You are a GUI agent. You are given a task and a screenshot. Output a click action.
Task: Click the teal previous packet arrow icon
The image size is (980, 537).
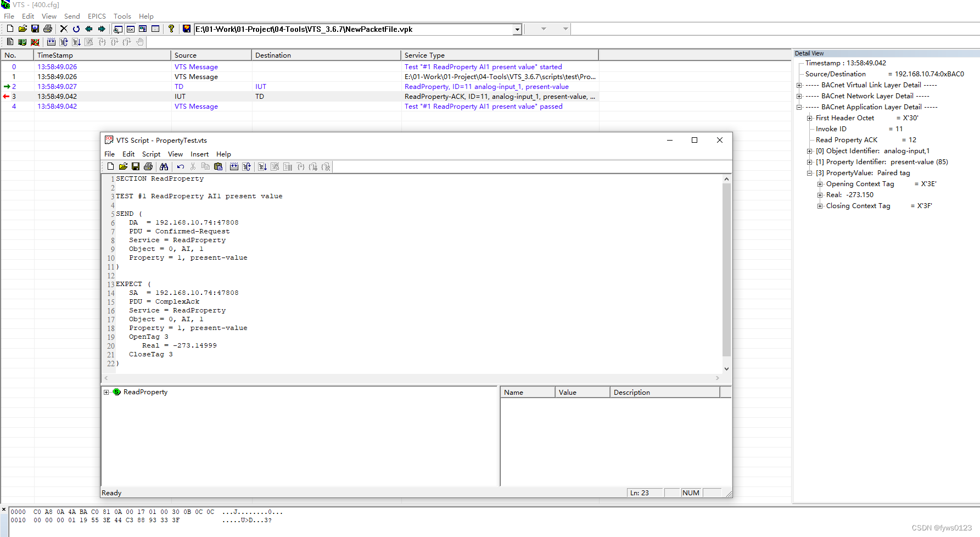(89, 29)
